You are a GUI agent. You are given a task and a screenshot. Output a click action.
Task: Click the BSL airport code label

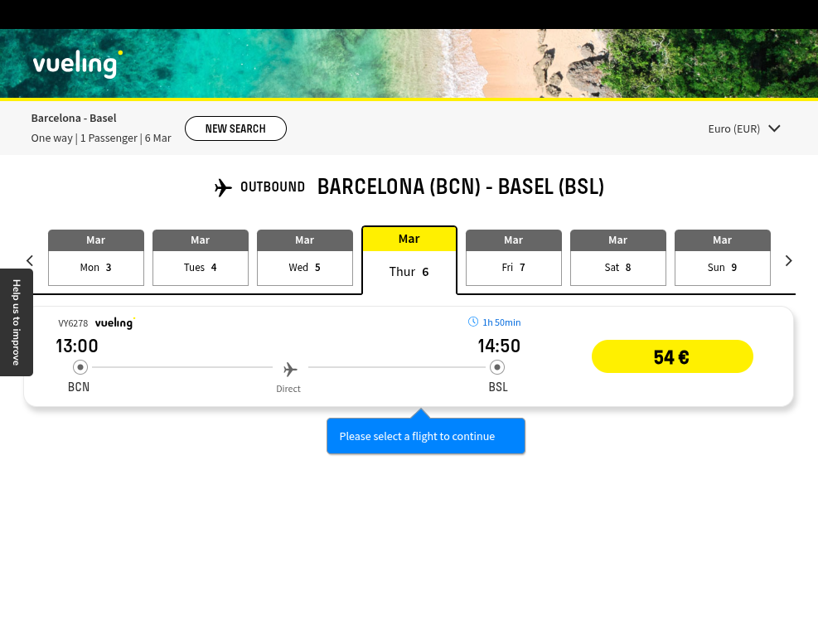click(498, 387)
